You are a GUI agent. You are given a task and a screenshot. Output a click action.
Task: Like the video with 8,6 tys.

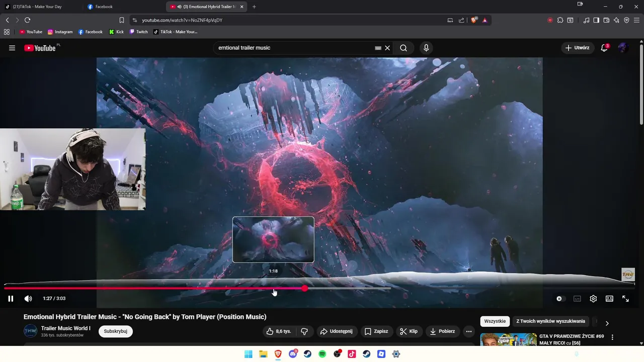tap(279, 331)
